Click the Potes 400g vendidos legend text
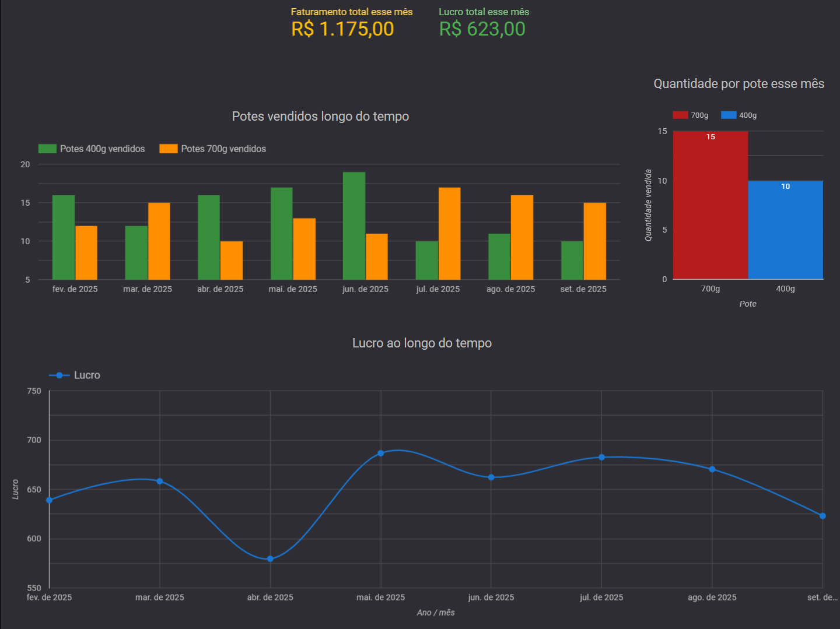 [x=103, y=149]
